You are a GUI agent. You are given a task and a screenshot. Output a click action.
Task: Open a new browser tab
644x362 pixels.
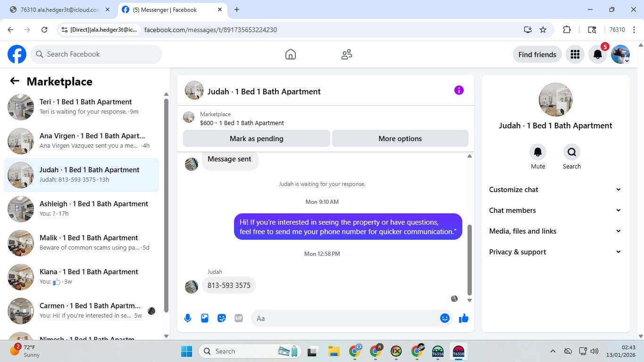tap(237, 9)
